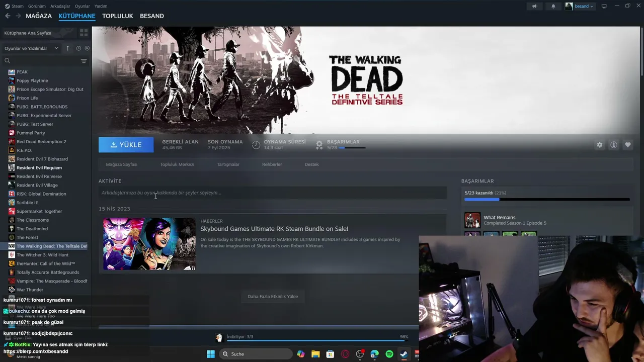
Task: Open the Rehberler link
Action: pyautogui.click(x=272, y=164)
